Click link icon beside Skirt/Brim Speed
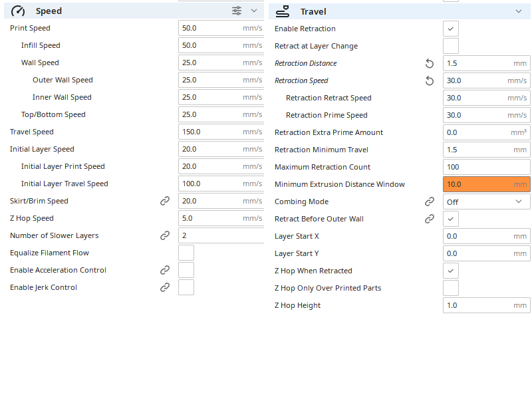 point(165,201)
